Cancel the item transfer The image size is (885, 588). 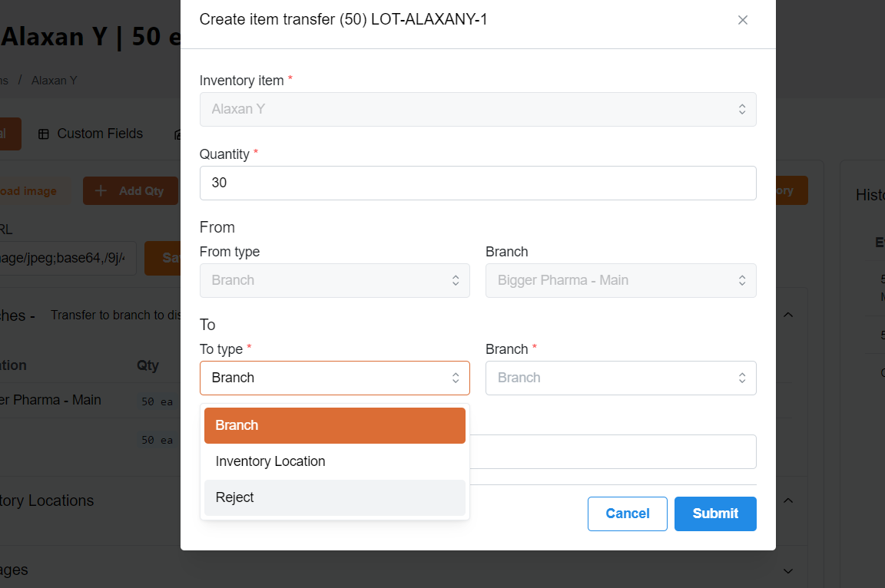[627, 514]
